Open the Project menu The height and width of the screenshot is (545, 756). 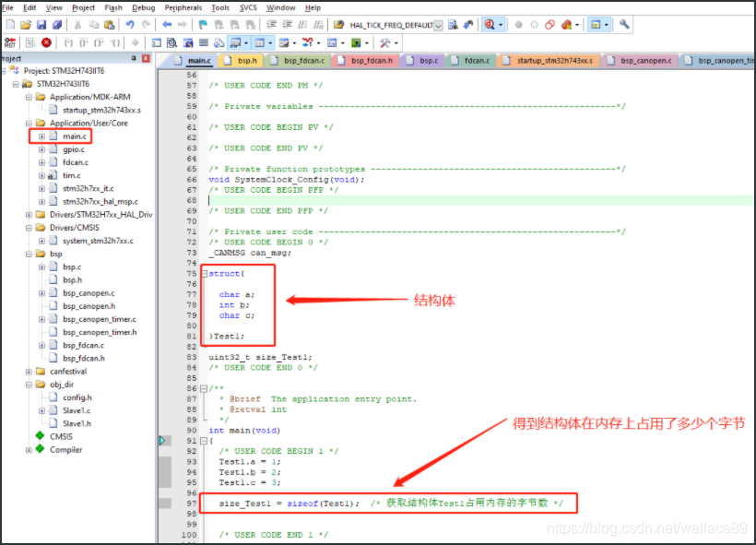point(83,7)
